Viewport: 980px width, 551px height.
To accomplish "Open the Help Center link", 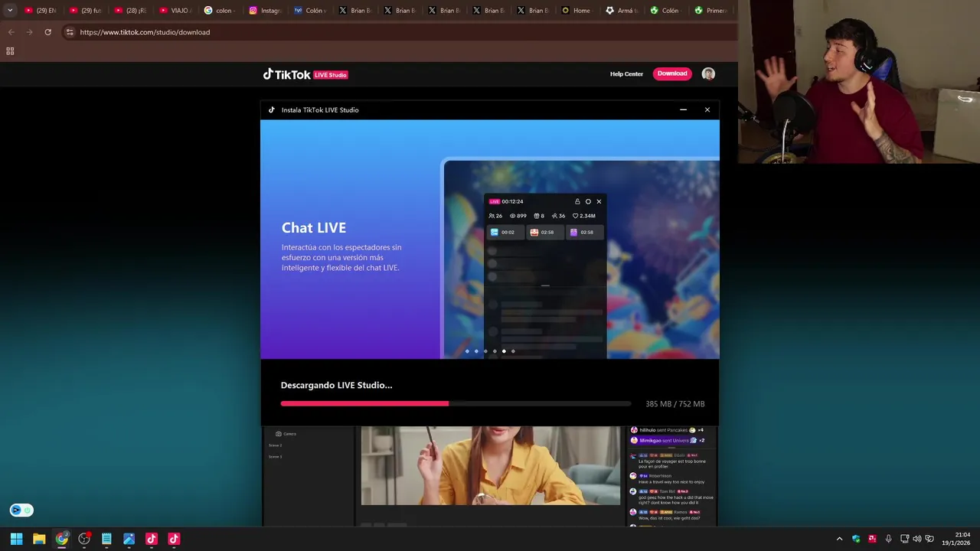I will [626, 74].
